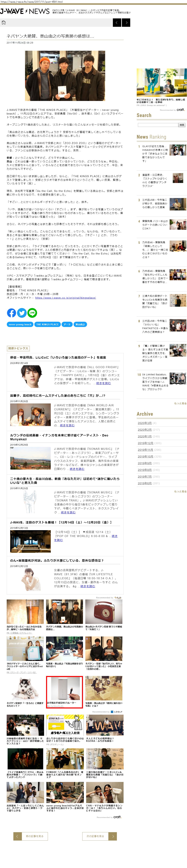187x868 pixels.
Task: Open the kingsplace official site link
Action: click(x=65, y=297)
